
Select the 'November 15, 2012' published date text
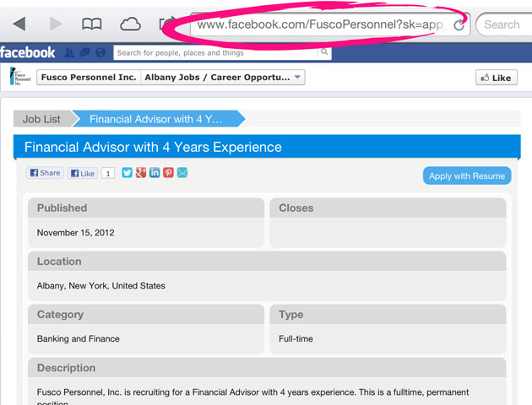click(76, 233)
